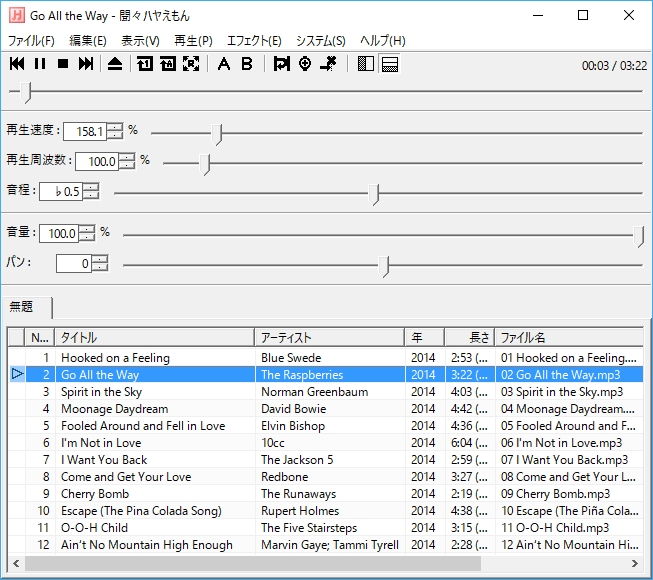The image size is (653, 580).
Task: Click the previous track button
Action: (17, 64)
